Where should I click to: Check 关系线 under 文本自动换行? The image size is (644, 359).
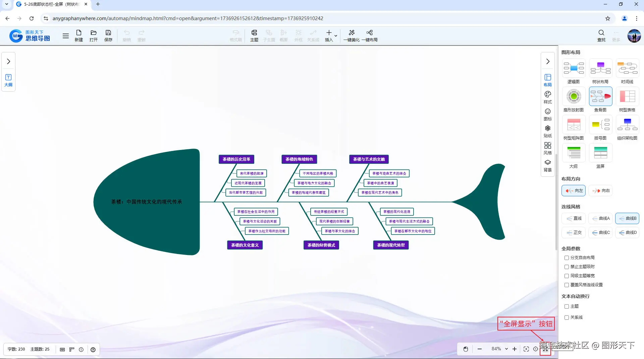click(x=567, y=317)
